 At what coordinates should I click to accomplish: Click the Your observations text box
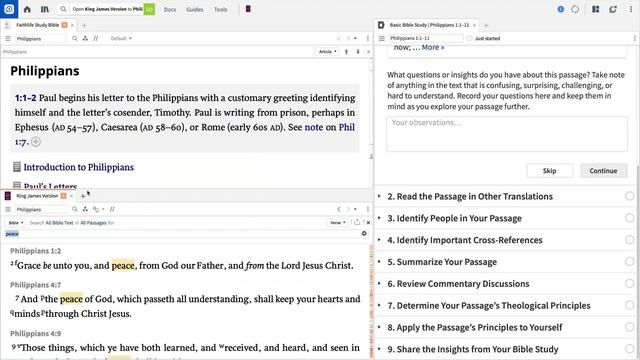[x=507, y=134]
